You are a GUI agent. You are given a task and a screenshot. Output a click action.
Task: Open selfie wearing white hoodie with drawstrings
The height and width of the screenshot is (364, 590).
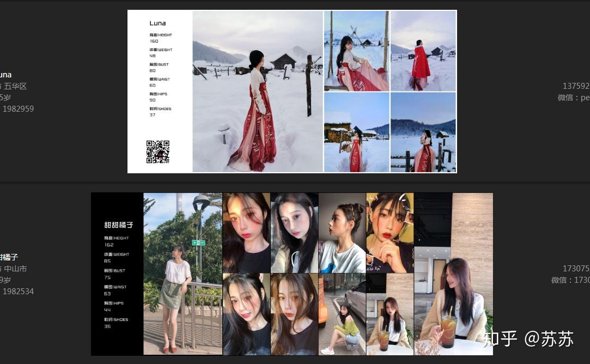coord(294,233)
